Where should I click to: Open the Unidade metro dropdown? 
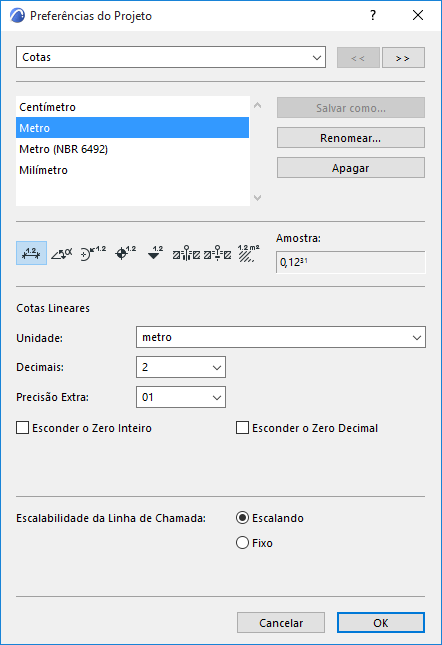click(x=281, y=337)
